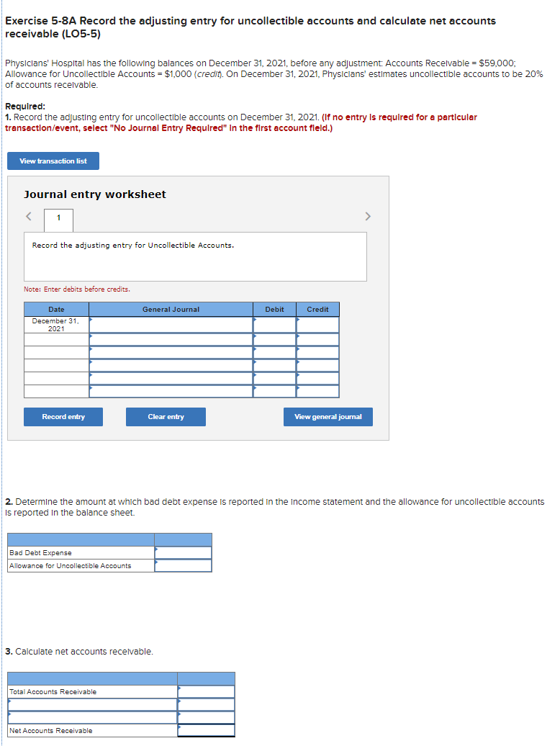Select fifth General Journal account field
The width and height of the screenshot is (560, 746).
(x=171, y=378)
